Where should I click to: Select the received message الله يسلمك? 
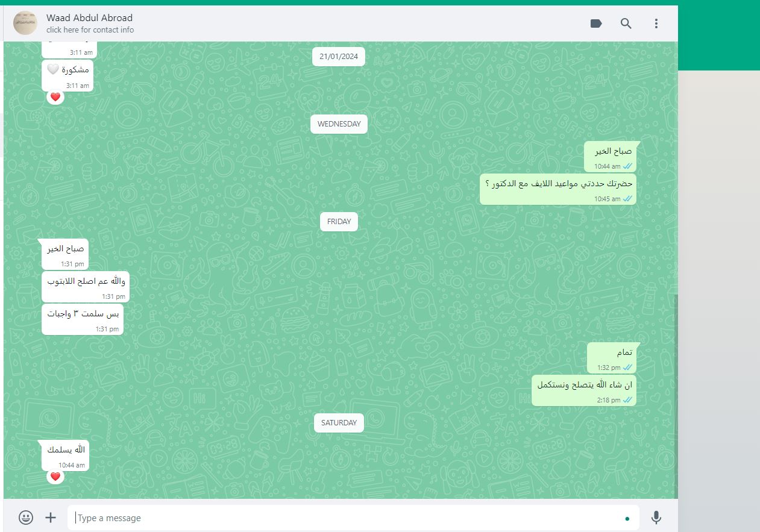[65, 456]
